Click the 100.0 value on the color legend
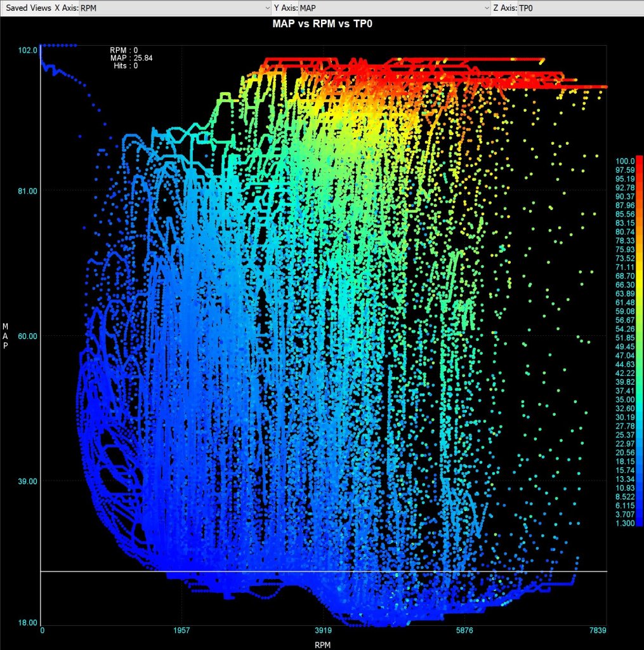 626,161
